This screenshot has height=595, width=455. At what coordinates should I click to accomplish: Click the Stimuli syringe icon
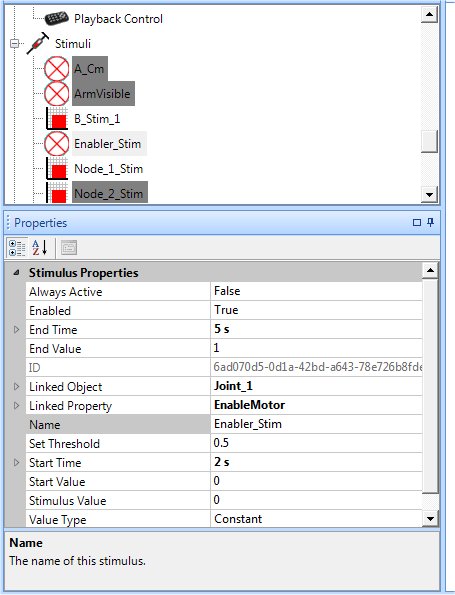(38, 43)
